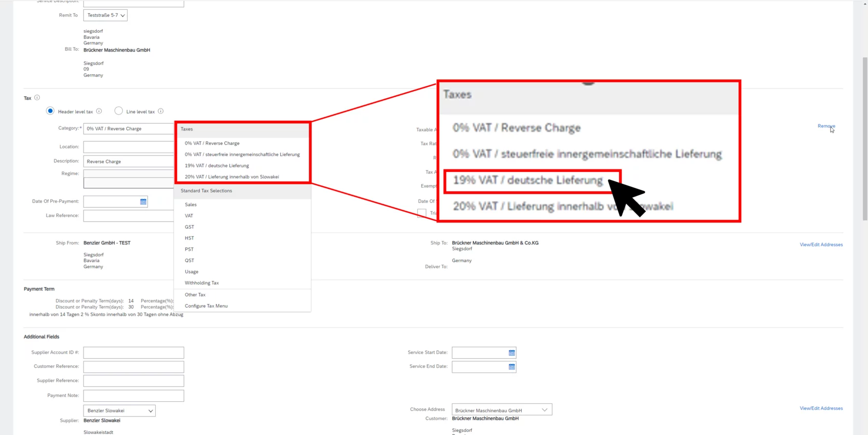Select VAT from Standard Tax Selections
The width and height of the screenshot is (868, 435).
189,216
